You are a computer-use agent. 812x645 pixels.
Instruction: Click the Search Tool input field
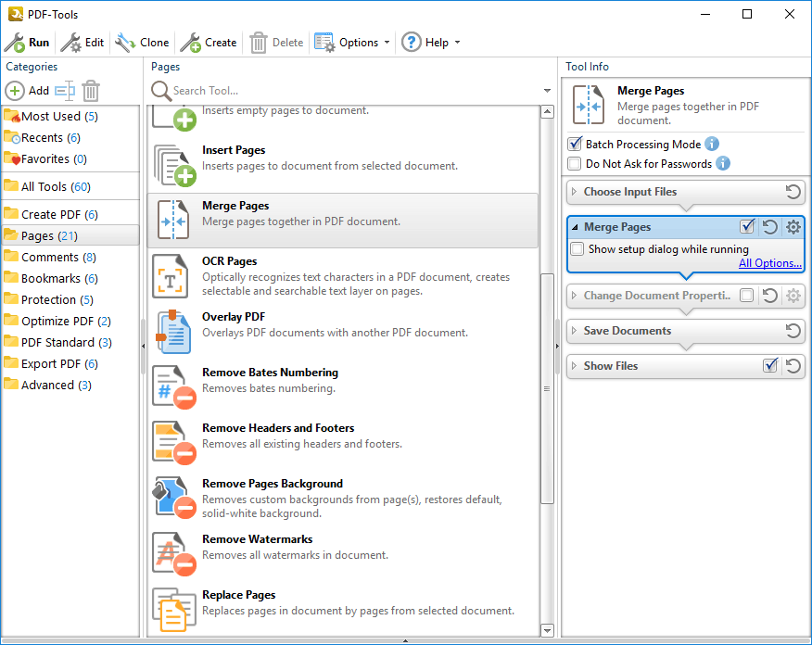[352, 91]
